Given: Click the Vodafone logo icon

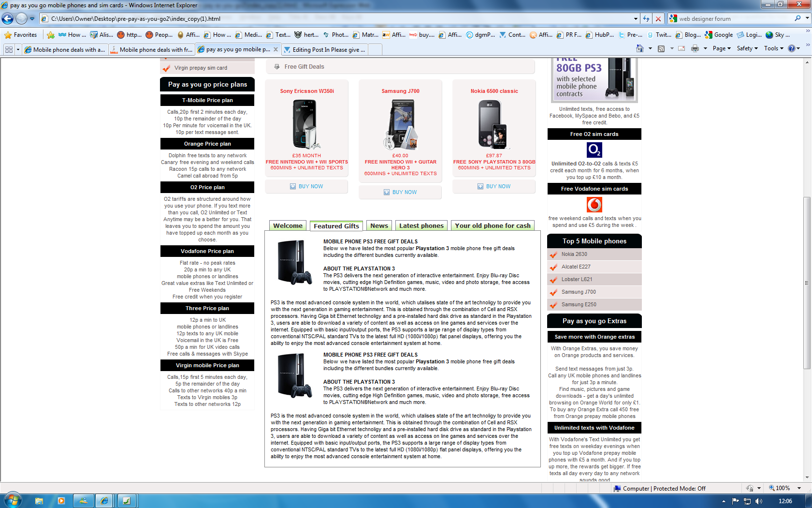Looking at the screenshot, I should (x=594, y=205).
